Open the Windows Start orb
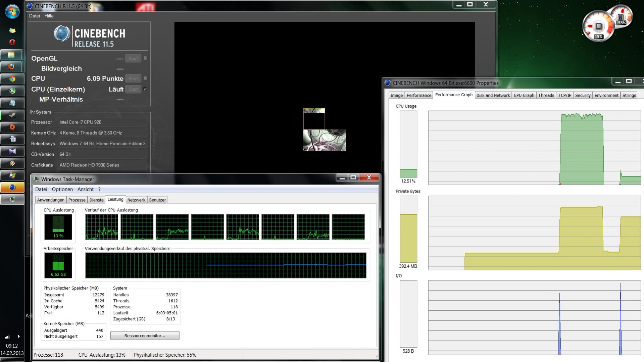 (12, 11)
